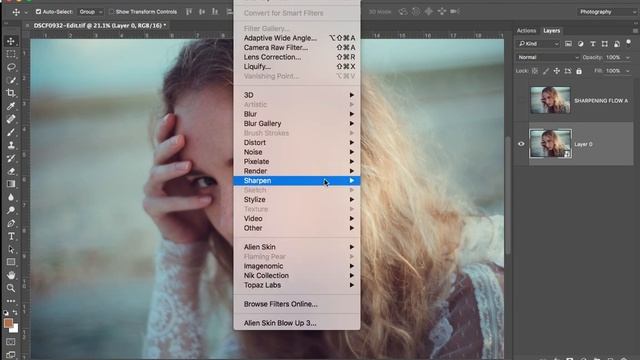Select the Path Selection tool
The height and width of the screenshot is (360, 640).
pos(11,249)
